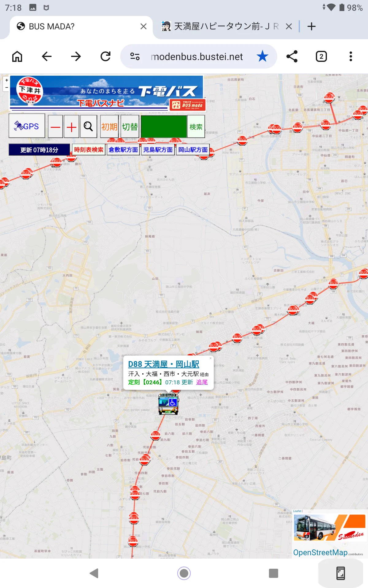Screen dimensions: 368x588
Task: Select 倉敷駅方面 direction
Action: coord(123,150)
